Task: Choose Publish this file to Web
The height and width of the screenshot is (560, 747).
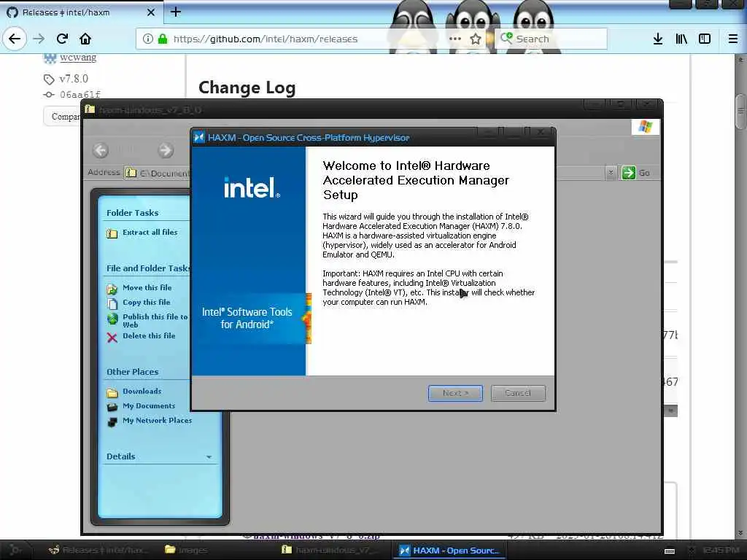Action: (x=155, y=321)
